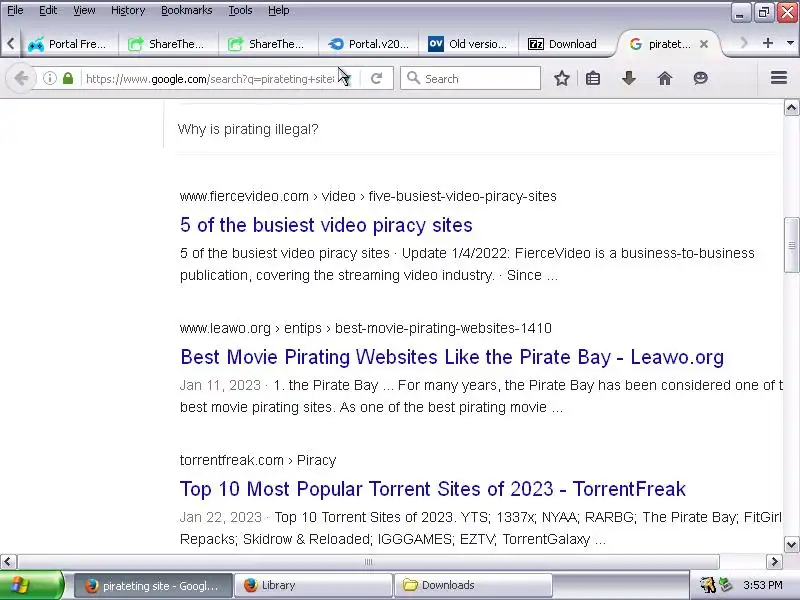The width and height of the screenshot is (800, 600).
Task: Switch to the second ShareThe... tab
Action: [x=267, y=44]
